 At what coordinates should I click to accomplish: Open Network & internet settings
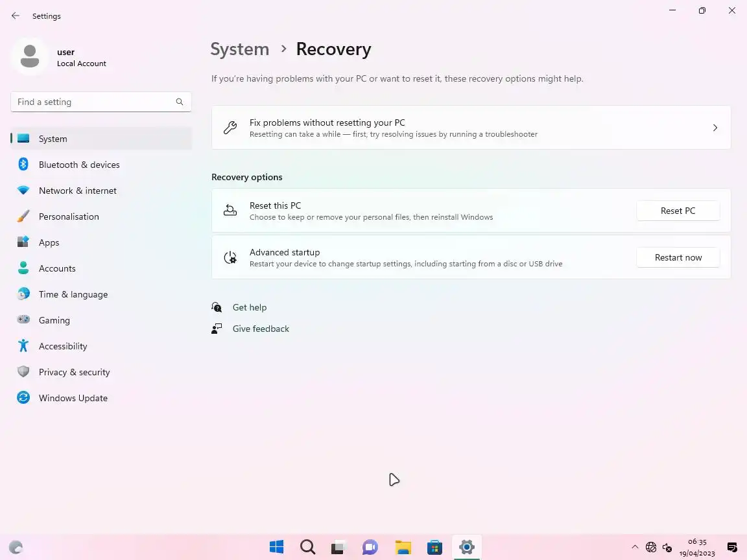click(101, 191)
